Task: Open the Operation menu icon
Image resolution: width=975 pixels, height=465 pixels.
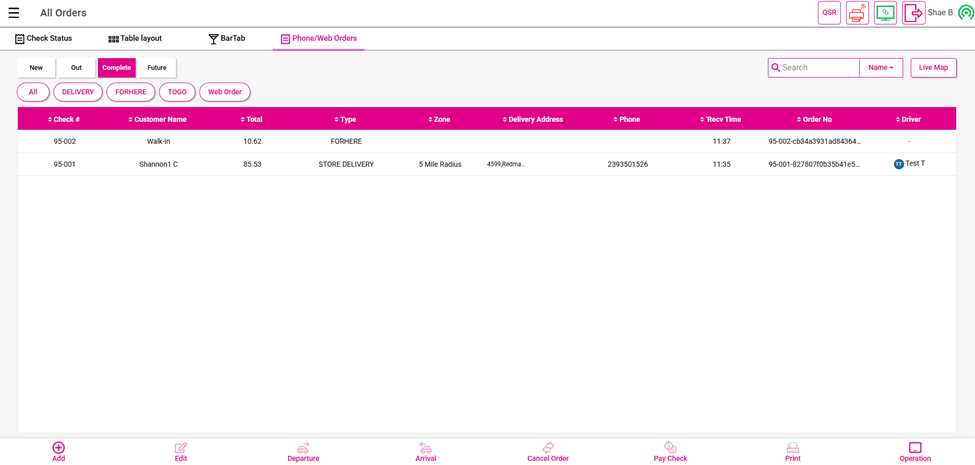Action: point(915,448)
